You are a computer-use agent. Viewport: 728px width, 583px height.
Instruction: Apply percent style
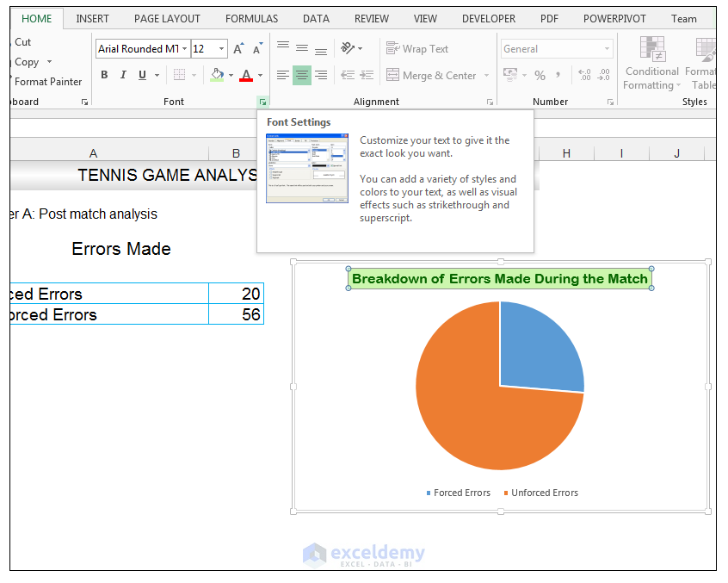point(540,75)
